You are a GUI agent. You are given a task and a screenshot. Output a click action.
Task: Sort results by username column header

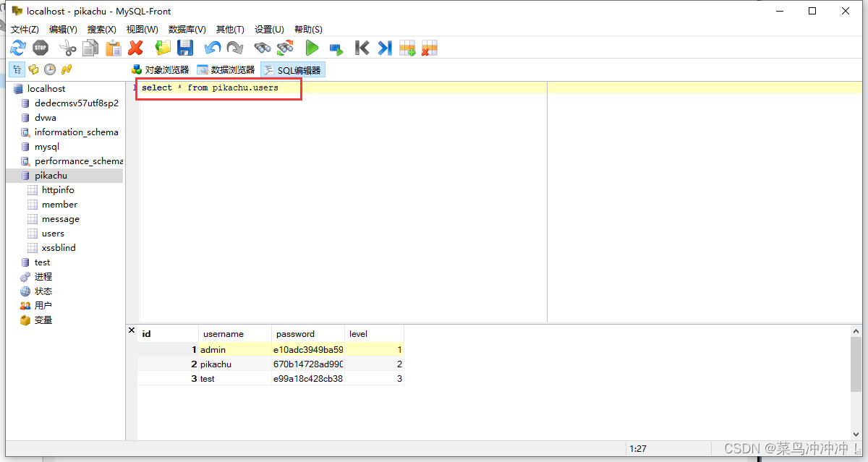pyautogui.click(x=235, y=334)
